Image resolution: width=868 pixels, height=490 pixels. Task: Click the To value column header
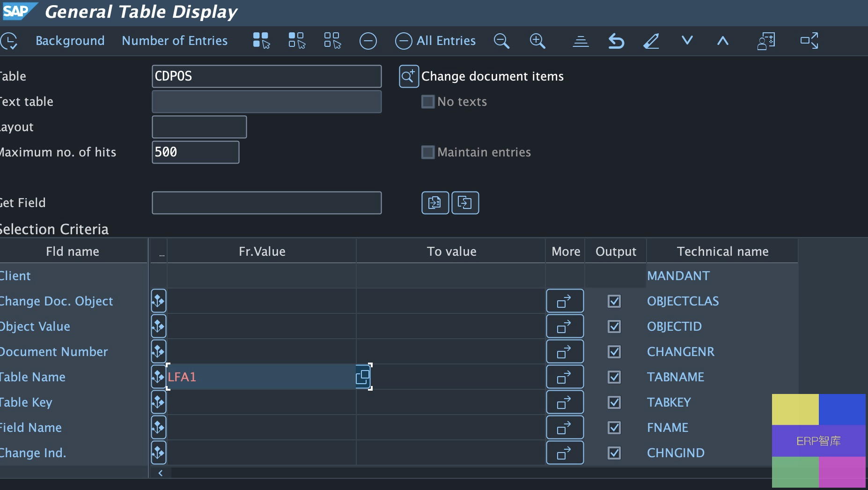pyautogui.click(x=451, y=252)
